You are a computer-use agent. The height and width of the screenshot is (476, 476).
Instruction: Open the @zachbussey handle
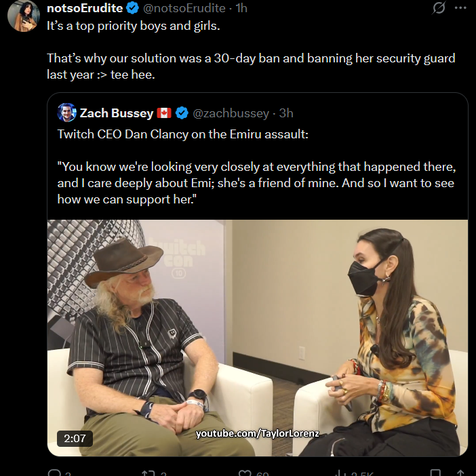[231, 113]
